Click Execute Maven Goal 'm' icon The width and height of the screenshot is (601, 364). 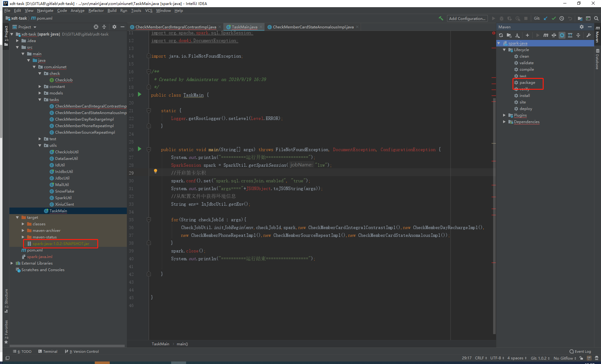coord(546,35)
